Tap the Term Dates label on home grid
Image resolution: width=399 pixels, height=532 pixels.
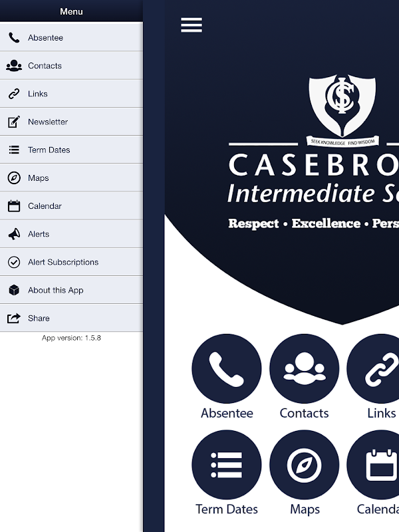click(x=227, y=509)
